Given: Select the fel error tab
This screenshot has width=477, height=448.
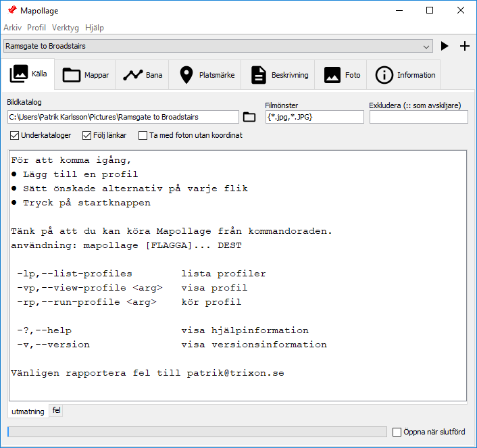Looking at the screenshot, I should pos(56,410).
